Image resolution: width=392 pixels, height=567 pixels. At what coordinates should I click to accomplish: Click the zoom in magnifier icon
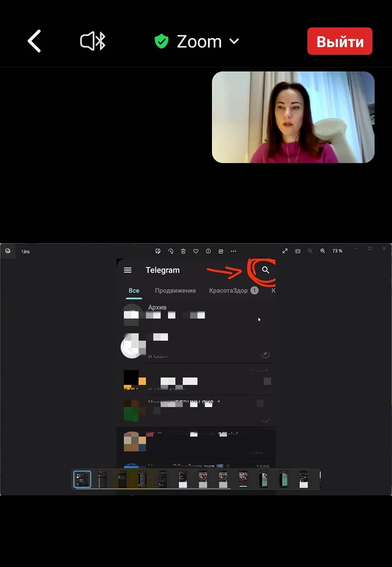(x=322, y=251)
